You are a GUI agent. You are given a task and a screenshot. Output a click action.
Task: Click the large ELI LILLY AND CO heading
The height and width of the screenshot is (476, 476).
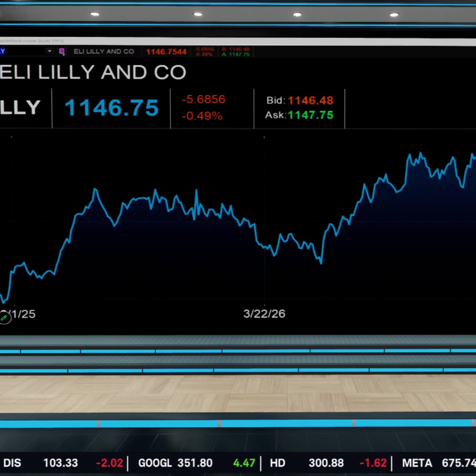(x=93, y=73)
